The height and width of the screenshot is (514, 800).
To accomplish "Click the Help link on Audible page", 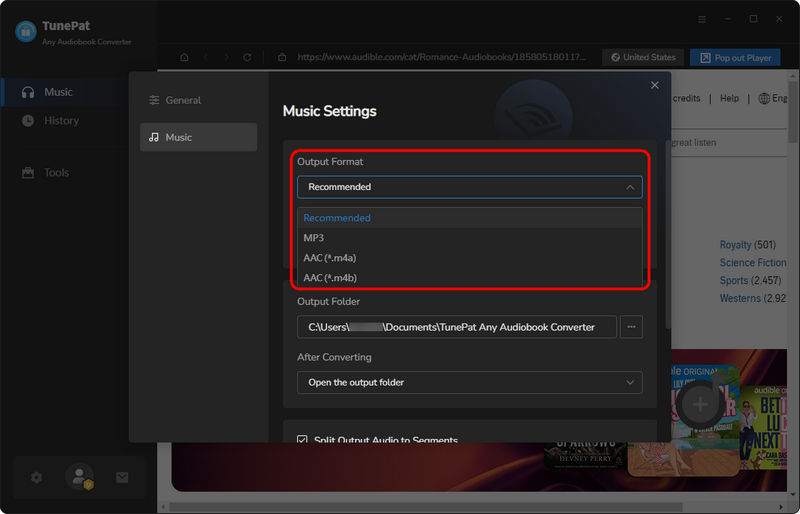I will coord(729,98).
